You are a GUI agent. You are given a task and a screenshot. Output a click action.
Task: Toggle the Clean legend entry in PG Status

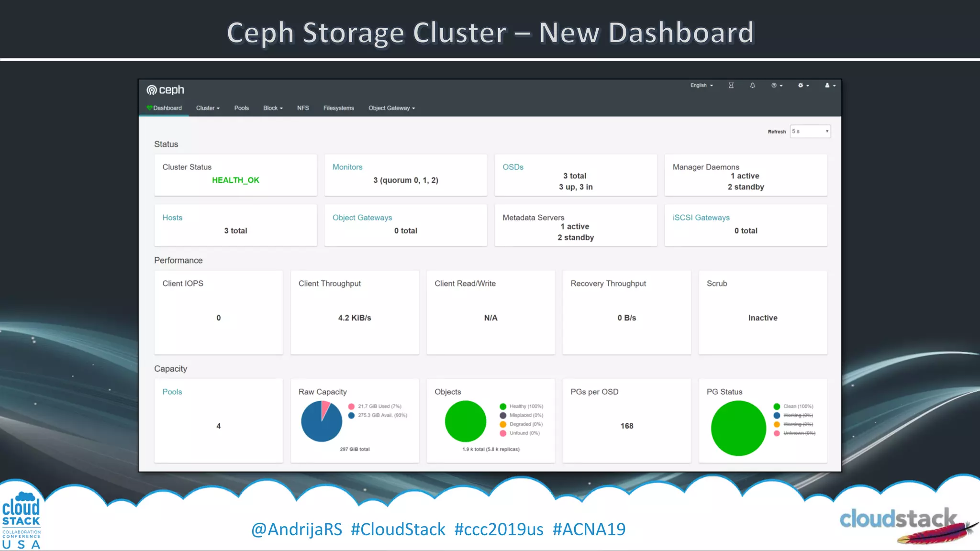click(x=793, y=407)
